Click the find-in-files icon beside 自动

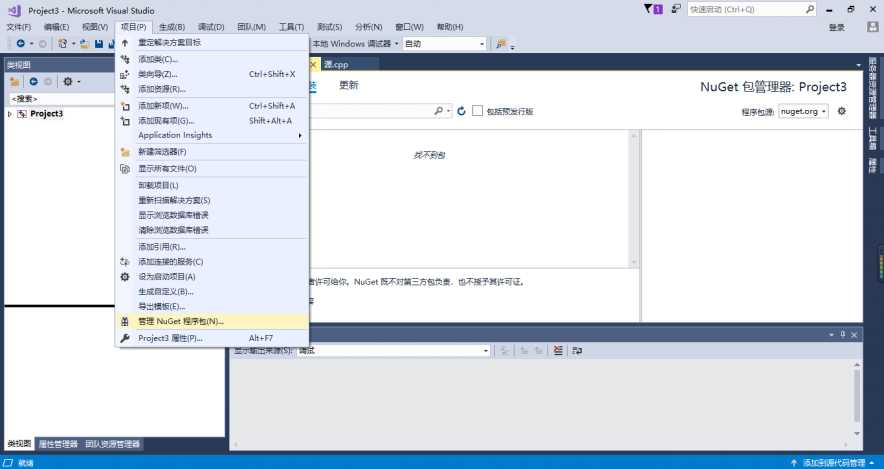(501, 44)
